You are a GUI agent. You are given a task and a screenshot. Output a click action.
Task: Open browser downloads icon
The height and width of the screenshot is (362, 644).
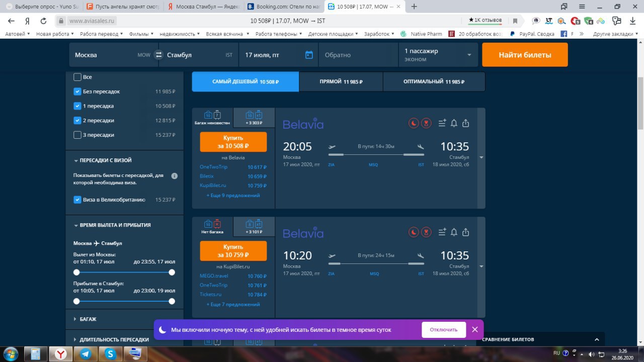point(632,21)
